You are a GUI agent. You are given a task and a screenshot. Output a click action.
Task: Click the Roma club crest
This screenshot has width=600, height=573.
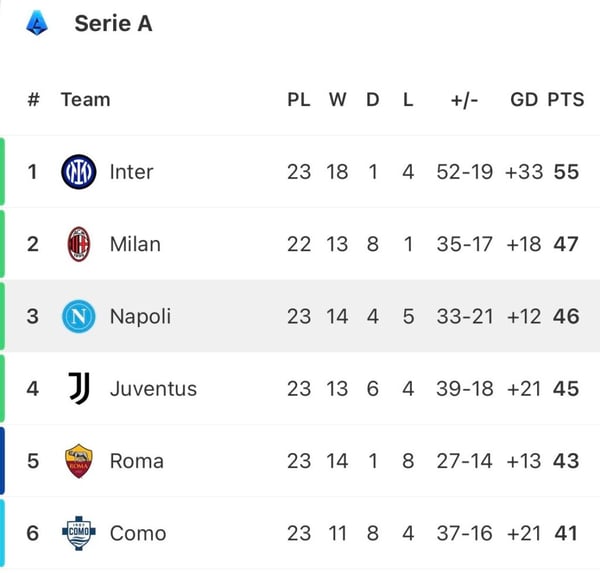point(78,461)
